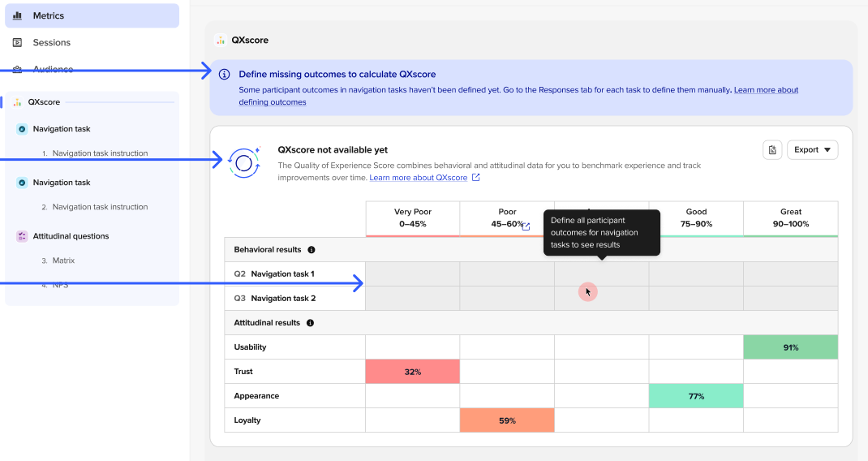
Task: Select the first Navigation task entry
Action: pos(62,128)
